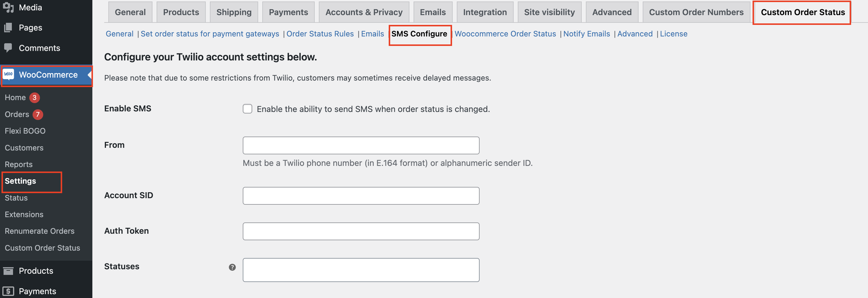Focus the Auth Token field
The height and width of the screenshot is (298, 868).
click(x=361, y=231)
